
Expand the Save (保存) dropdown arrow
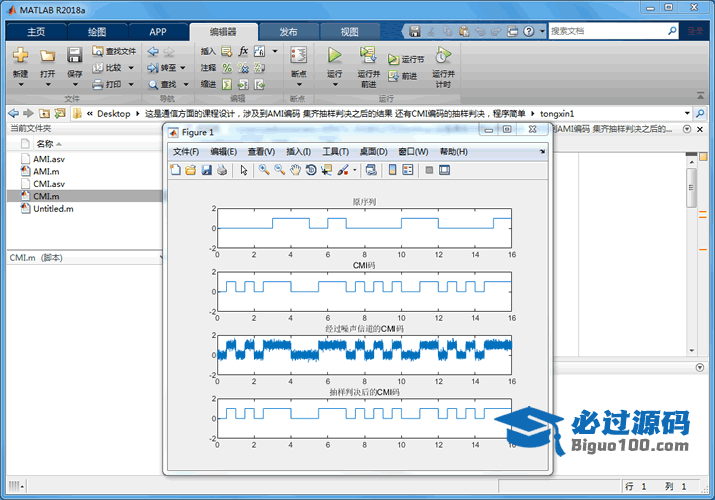pyautogui.click(x=75, y=84)
